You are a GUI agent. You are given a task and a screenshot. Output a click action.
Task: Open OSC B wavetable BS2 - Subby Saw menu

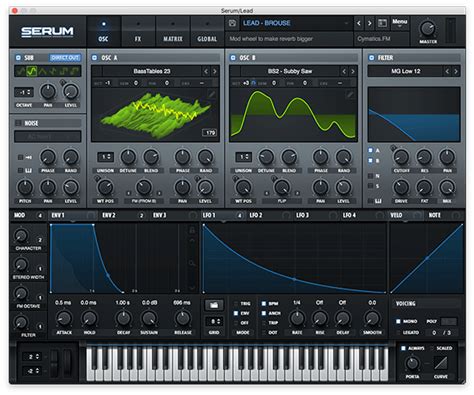(x=290, y=71)
